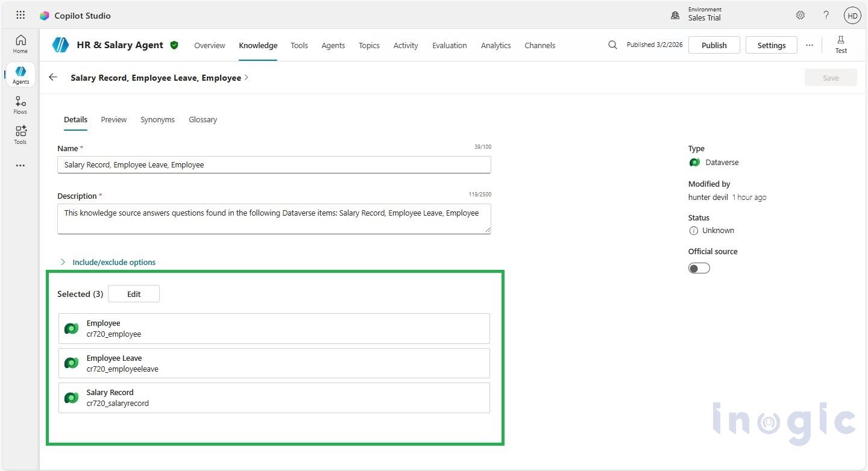
Task: Open the more options ellipsis menu
Action: click(x=809, y=45)
